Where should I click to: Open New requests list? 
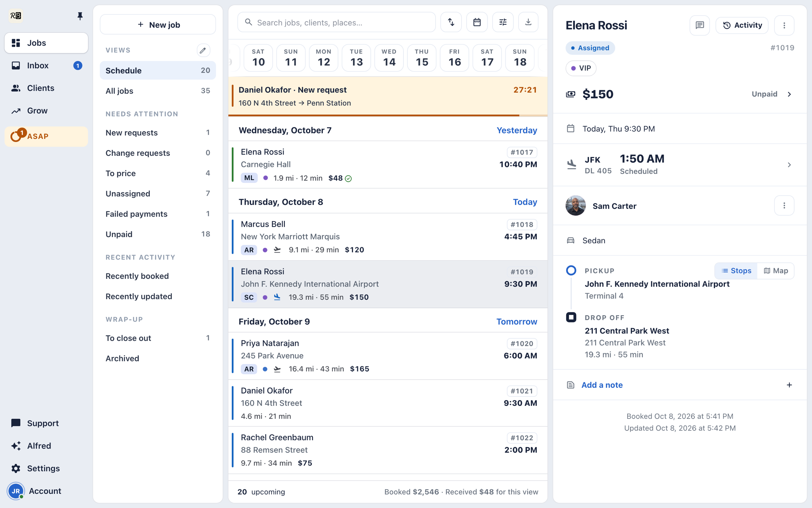158,133
